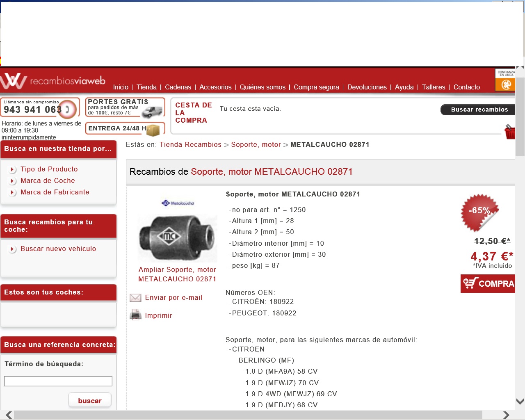Click the horizontal scrollbar right arrow
This screenshot has width=525, height=420.
tap(506, 415)
